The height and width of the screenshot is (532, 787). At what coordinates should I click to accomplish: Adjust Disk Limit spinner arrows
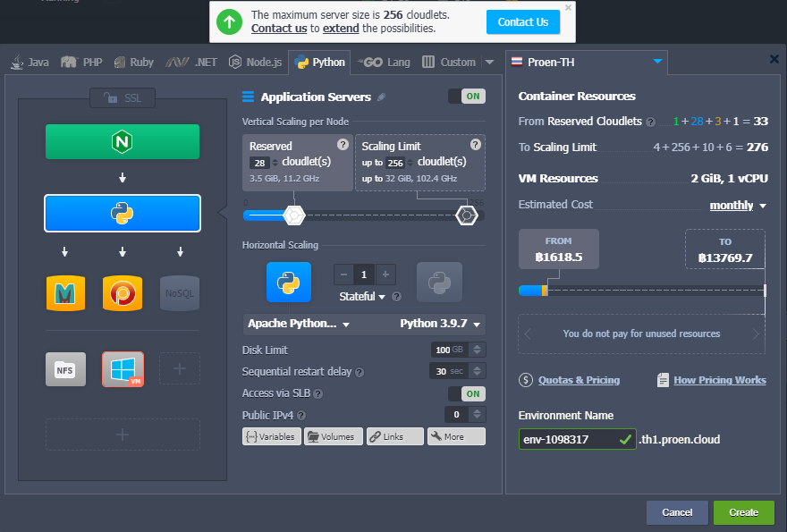pos(478,350)
